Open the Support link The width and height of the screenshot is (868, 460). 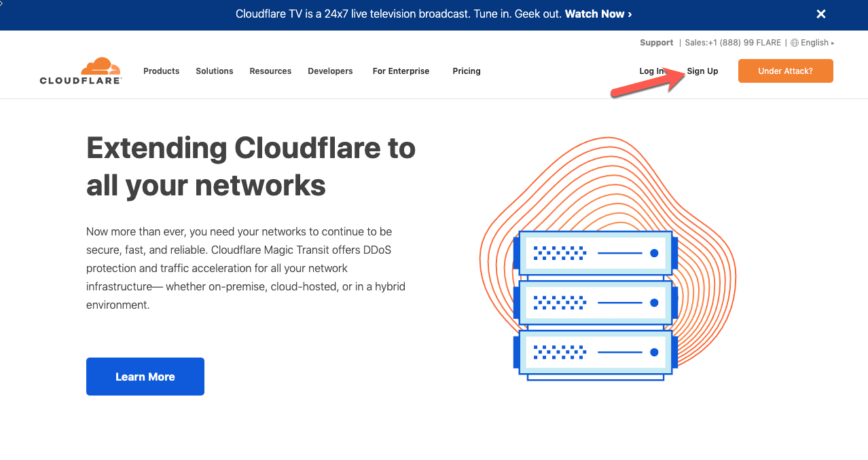click(656, 43)
